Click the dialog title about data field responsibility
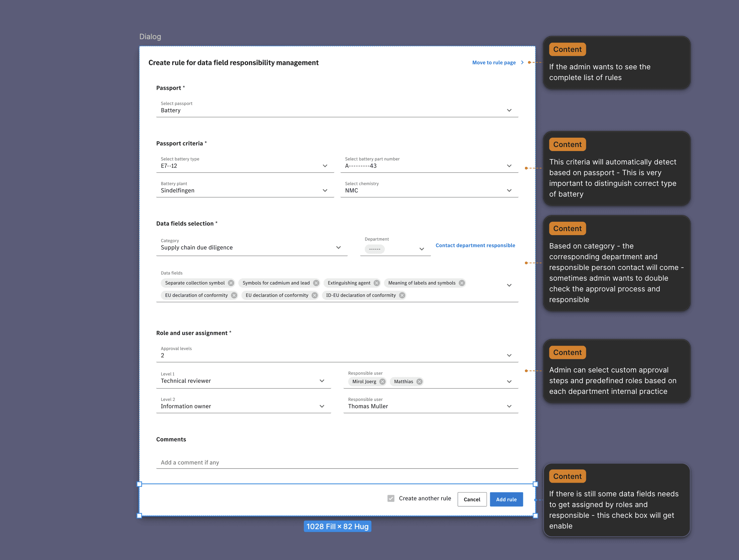Image resolution: width=739 pixels, height=560 pixels. (233, 63)
